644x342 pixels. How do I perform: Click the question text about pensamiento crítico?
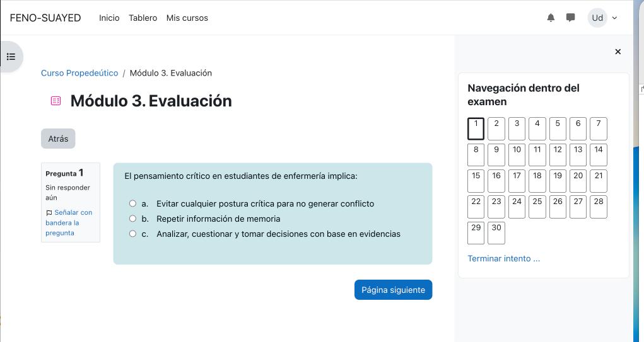pyautogui.click(x=241, y=176)
